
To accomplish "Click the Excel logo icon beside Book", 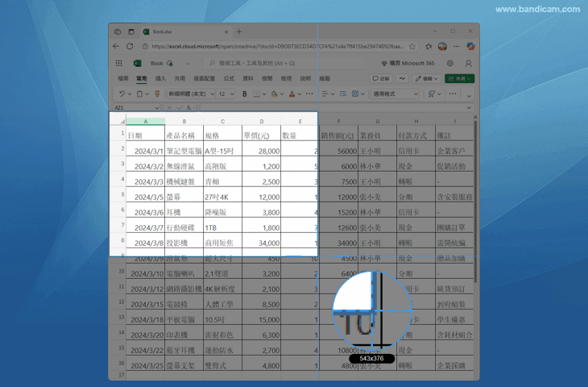I will (x=137, y=63).
